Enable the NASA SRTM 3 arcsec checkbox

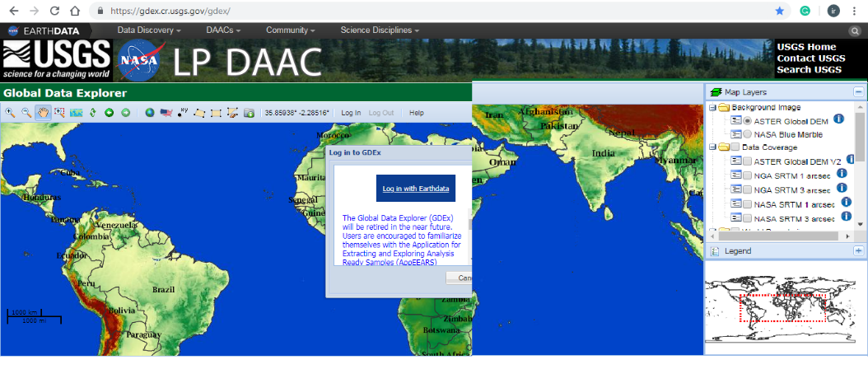coord(747,218)
